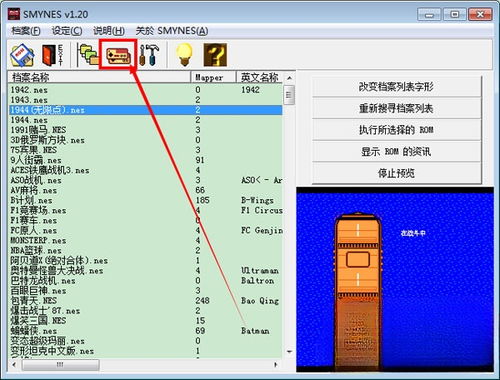Click the 重新搜寻档案列表 button
This screenshot has height=380, width=500.
point(397,108)
